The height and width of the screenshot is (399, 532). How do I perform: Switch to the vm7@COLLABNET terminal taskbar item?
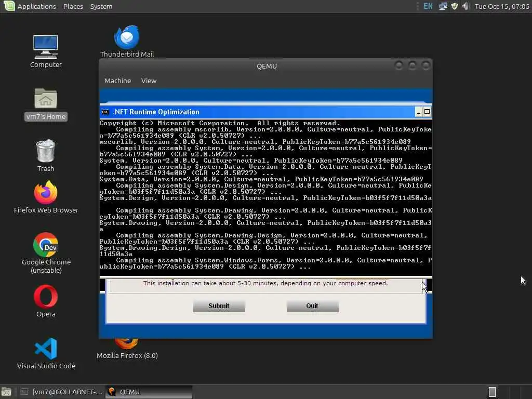(x=62, y=392)
